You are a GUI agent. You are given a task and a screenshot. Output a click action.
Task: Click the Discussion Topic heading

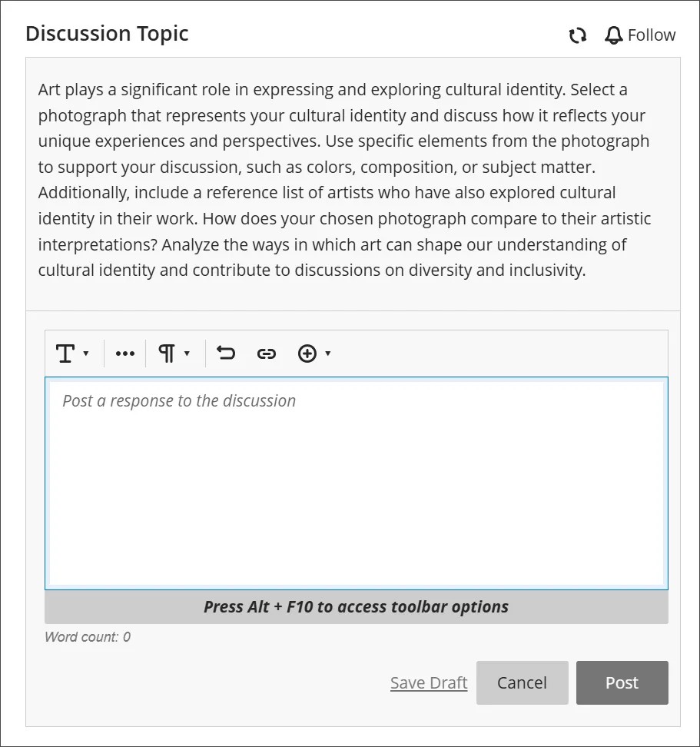click(106, 34)
